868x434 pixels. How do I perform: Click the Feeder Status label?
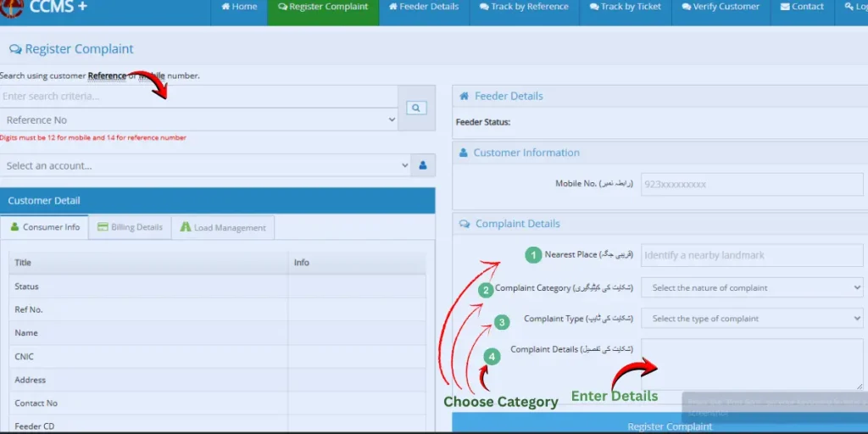pos(483,122)
